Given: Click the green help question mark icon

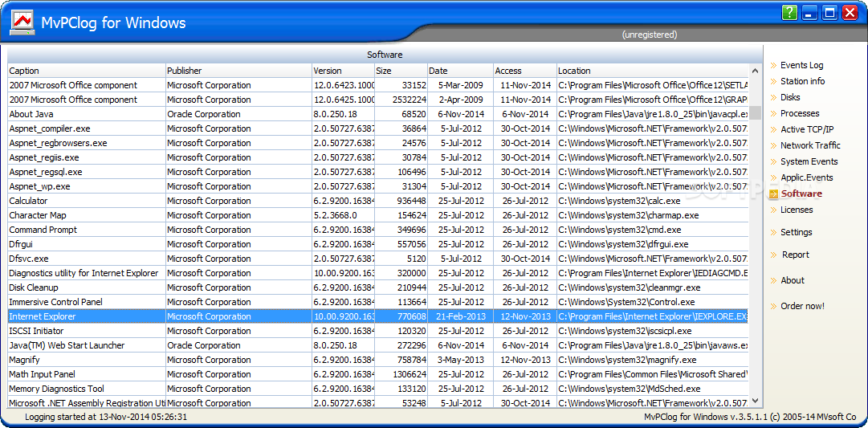Looking at the screenshot, I should click(790, 13).
